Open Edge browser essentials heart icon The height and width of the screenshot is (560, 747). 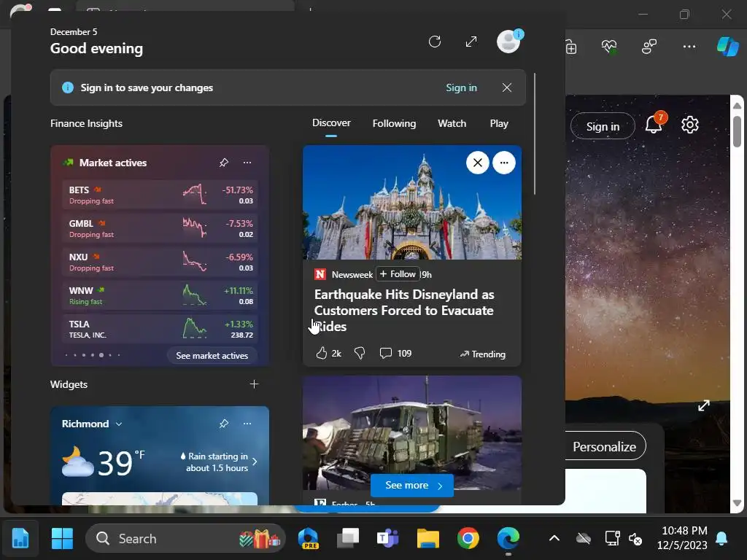click(x=609, y=47)
